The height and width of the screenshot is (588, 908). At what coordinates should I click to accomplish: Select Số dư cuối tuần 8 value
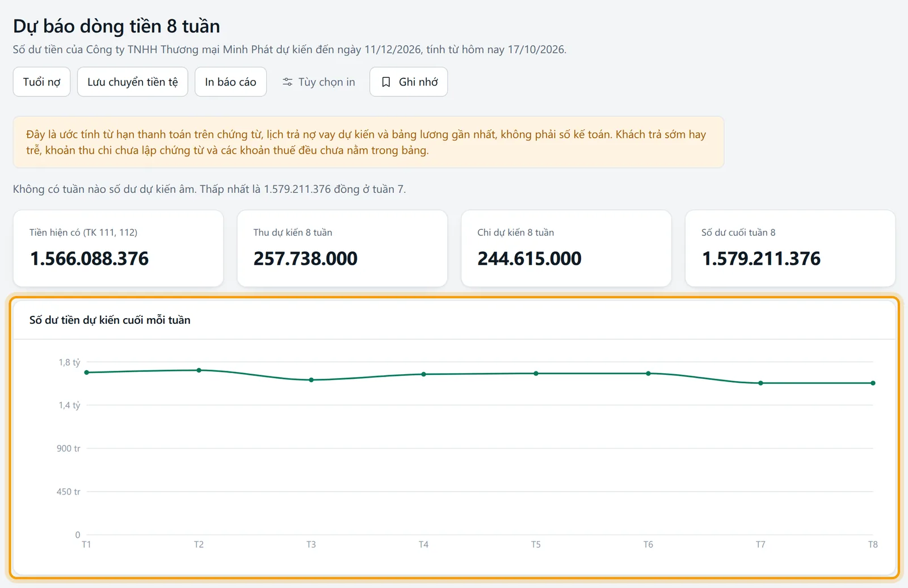pos(761,259)
